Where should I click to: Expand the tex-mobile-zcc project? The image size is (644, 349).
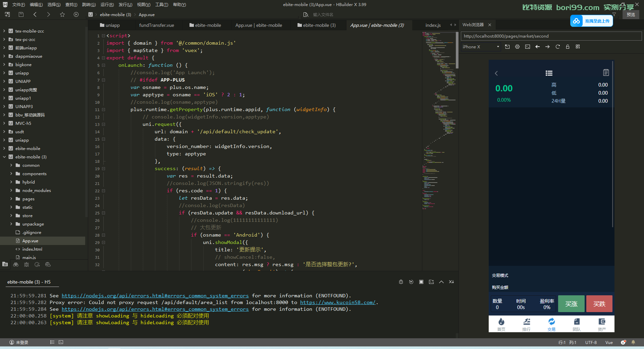click(x=4, y=31)
